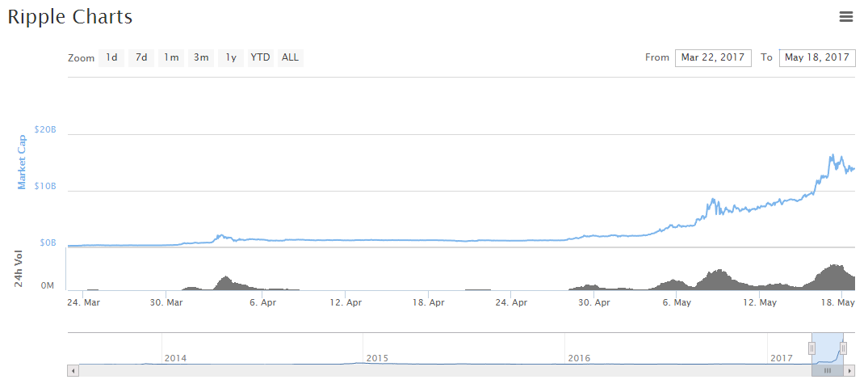Click the 2017 label in navigator
Viewport: 868px width, 388px height.
tap(782, 359)
